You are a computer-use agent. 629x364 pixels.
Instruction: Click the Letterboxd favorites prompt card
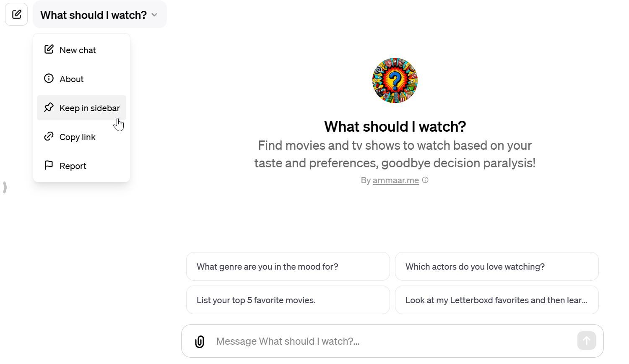click(x=496, y=300)
